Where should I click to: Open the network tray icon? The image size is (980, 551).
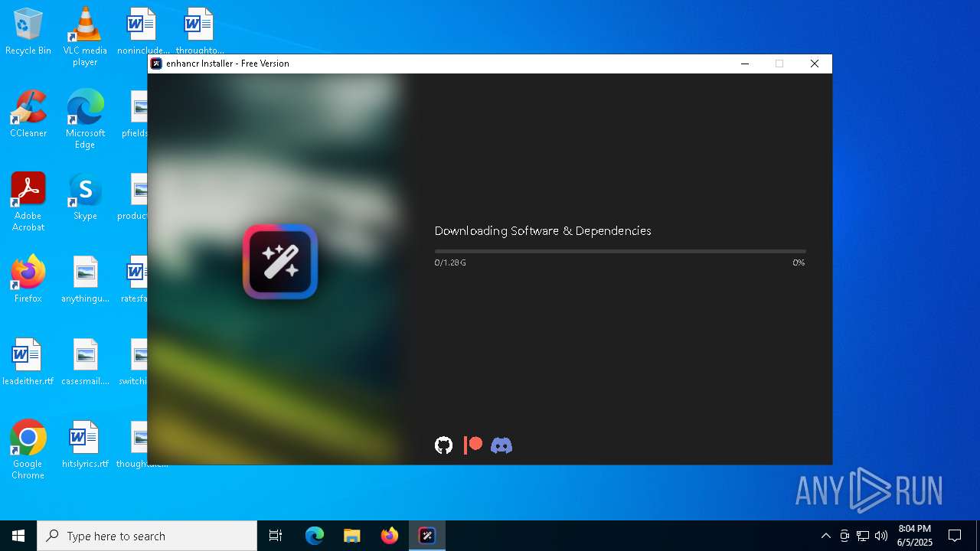(x=863, y=536)
